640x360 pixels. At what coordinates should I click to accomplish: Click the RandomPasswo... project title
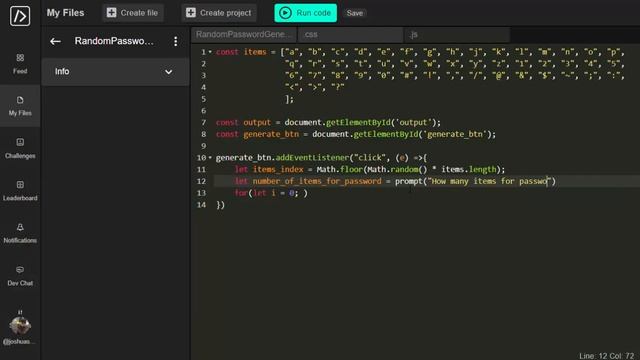(114, 41)
